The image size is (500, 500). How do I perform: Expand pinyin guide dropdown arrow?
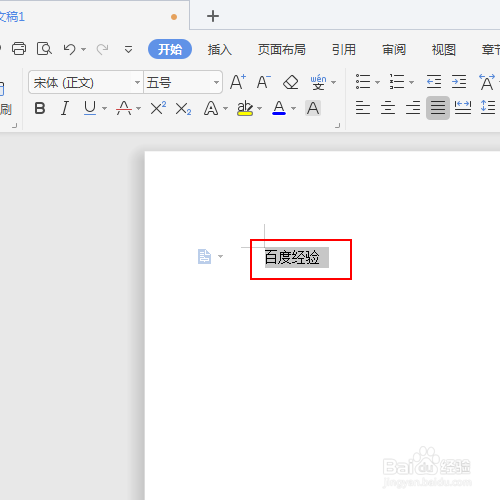tap(333, 82)
